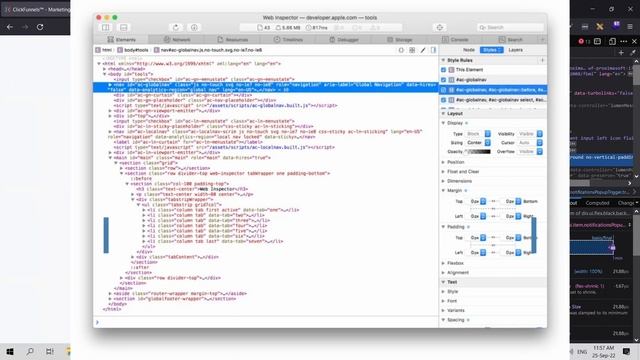
Task: Click the Web Inspector search field
Action: click(x=510, y=27)
